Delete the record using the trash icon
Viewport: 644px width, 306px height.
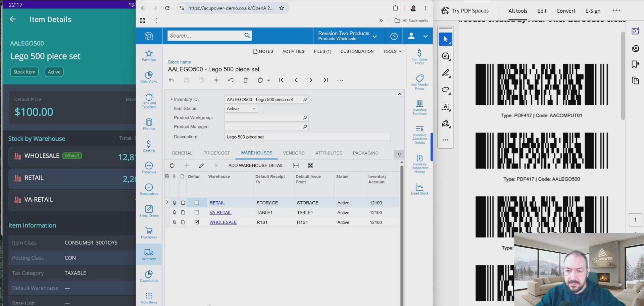pyautogui.click(x=246, y=80)
